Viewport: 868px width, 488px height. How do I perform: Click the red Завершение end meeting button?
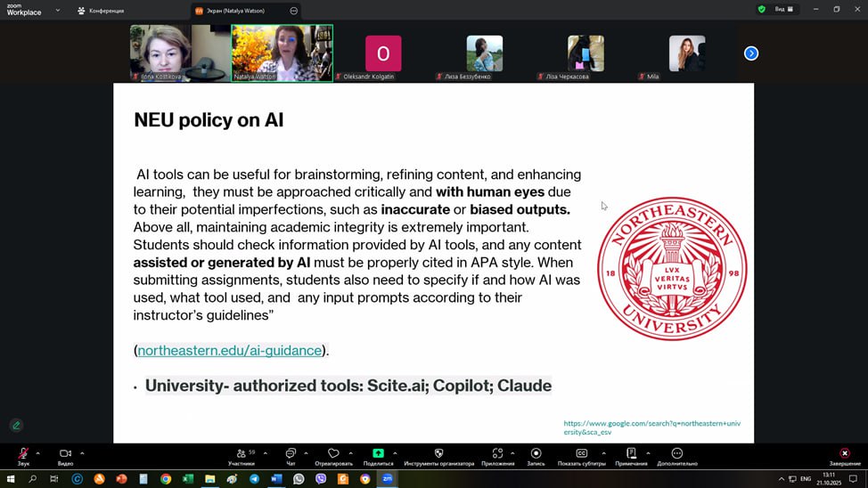tap(845, 454)
